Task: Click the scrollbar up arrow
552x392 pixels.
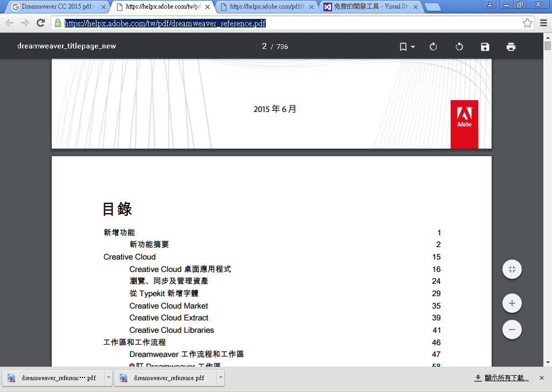Action: 548,37
